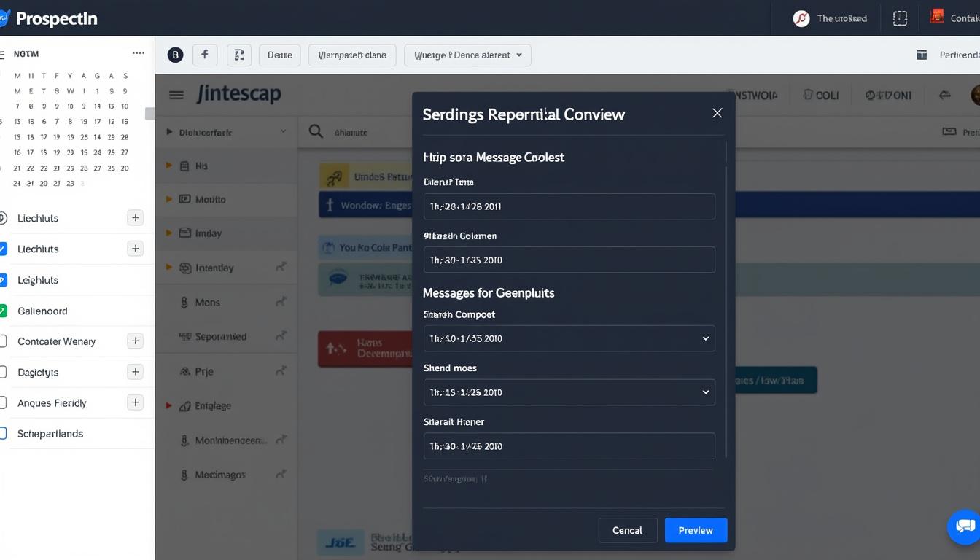Enable the Contcater Wenary checkbox

click(3, 341)
